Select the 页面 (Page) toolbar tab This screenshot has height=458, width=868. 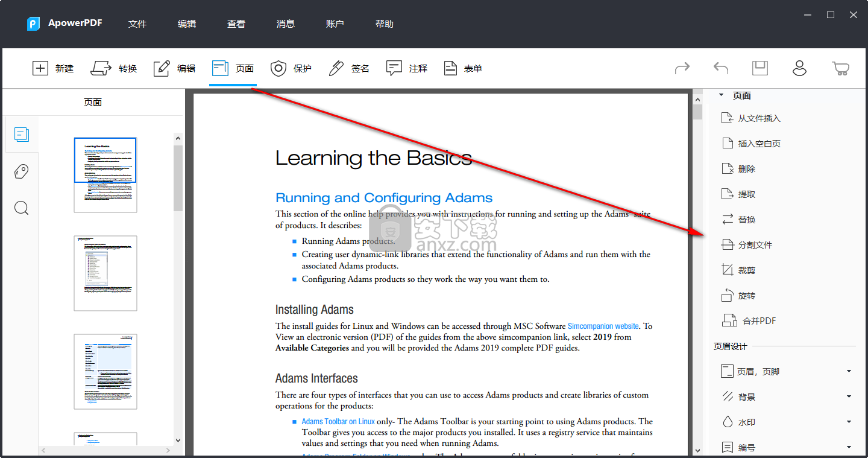coord(233,68)
